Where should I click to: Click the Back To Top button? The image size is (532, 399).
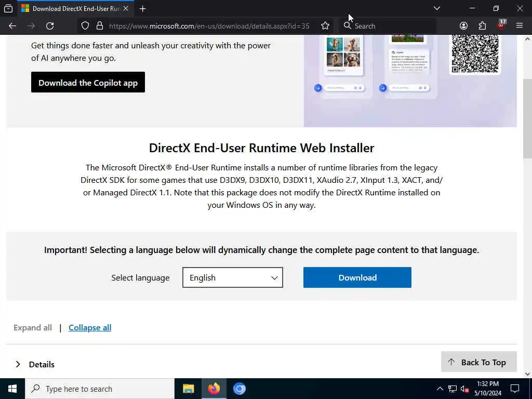click(478, 362)
